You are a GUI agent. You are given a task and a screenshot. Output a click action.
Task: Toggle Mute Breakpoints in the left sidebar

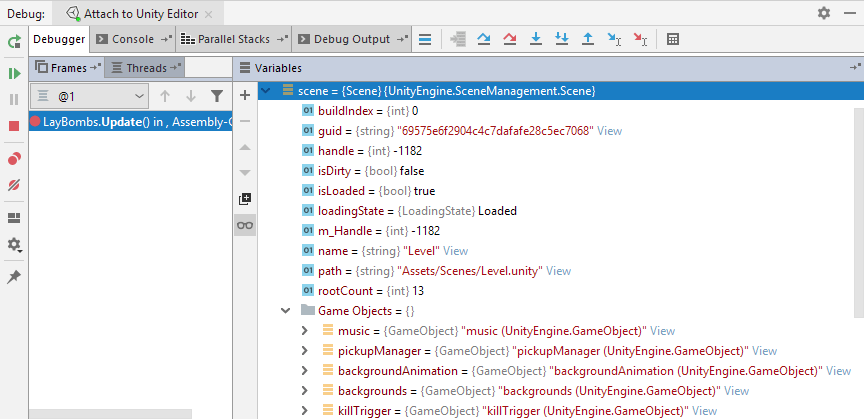14,185
